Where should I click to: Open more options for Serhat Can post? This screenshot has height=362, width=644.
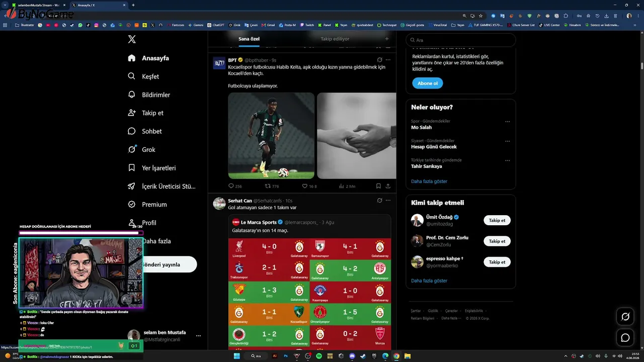click(388, 201)
